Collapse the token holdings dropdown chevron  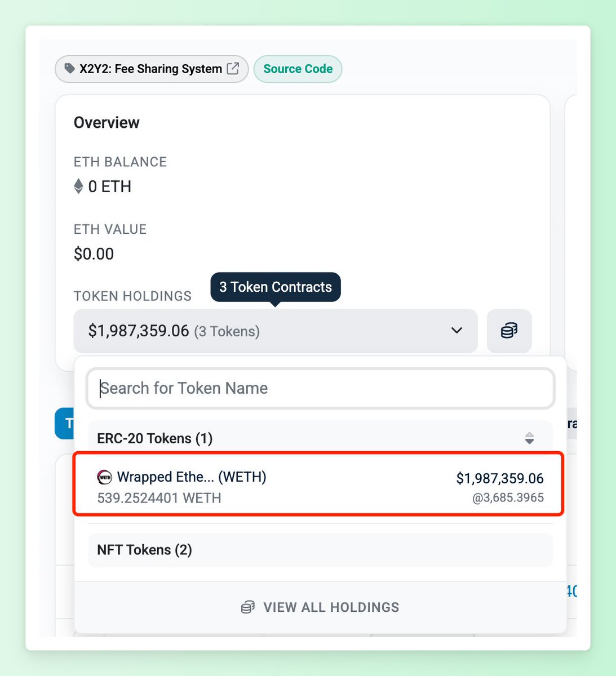click(457, 331)
